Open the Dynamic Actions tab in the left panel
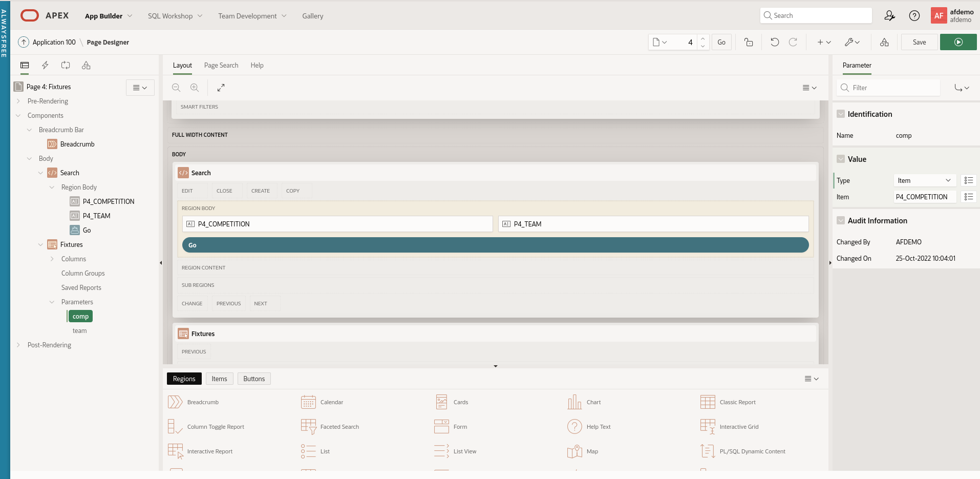This screenshot has height=479, width=980. click(x=45, y=65)
